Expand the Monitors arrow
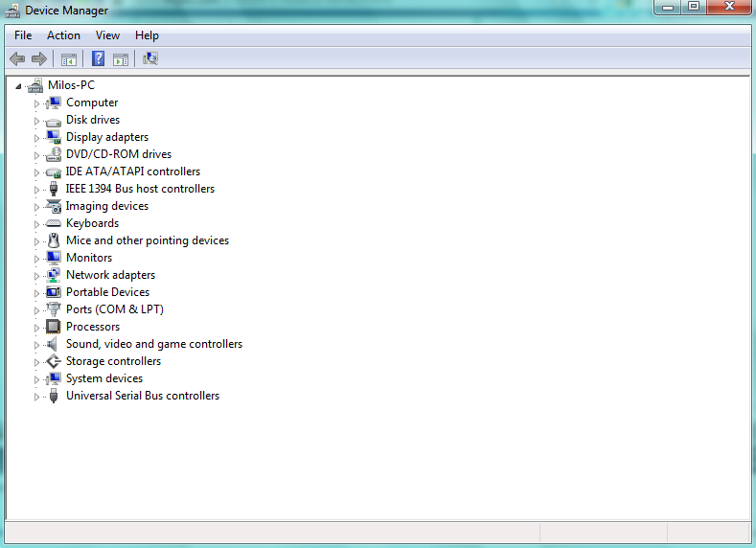Screen dimensions: 756x548 coord(36,259)
